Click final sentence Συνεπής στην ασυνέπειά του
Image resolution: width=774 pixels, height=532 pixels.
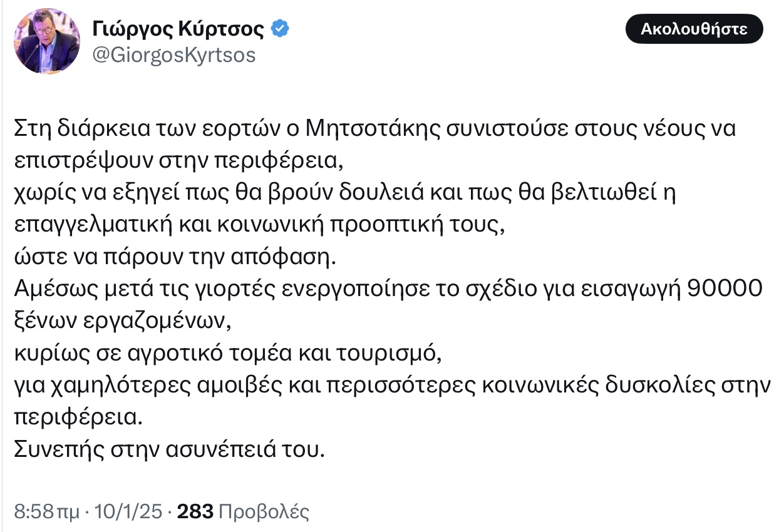click(170, 449)
